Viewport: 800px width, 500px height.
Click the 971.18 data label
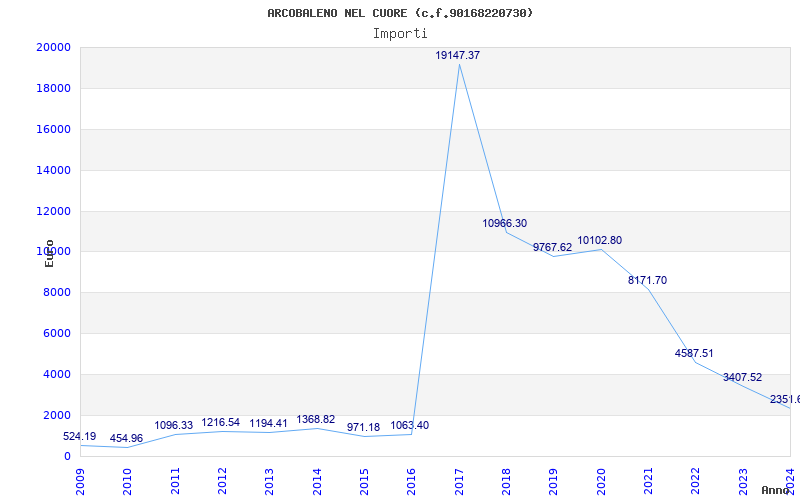pyautogui.click(x=363, y=427)
